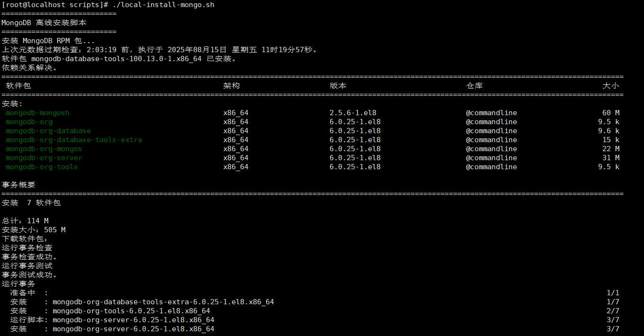
Task: Click the "安装 7 软件包" summary line
Action: pos(31,203)
